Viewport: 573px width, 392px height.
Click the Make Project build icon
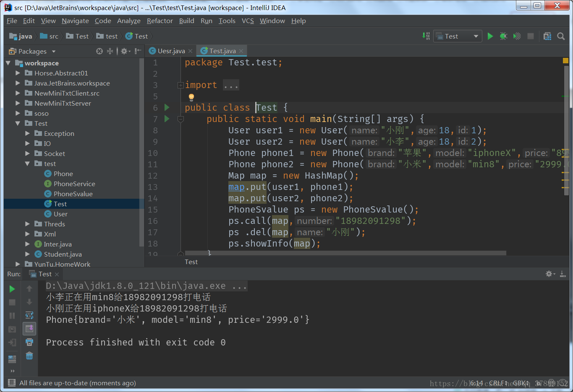point(426,36)
